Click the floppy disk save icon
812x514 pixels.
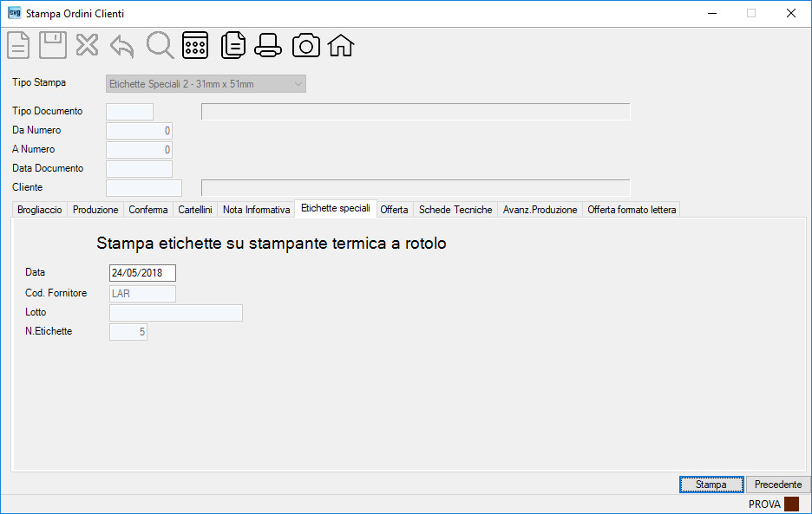tap(53, 45)
